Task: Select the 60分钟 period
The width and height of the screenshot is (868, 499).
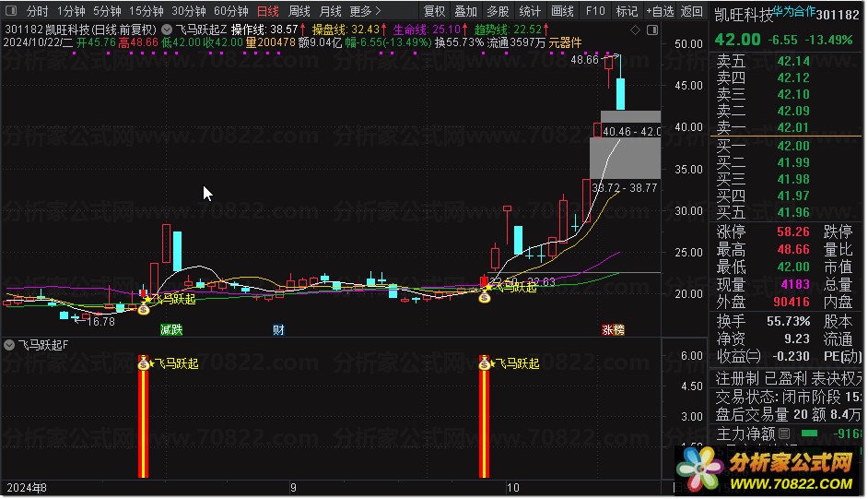Action: click(x=231, y=11)
